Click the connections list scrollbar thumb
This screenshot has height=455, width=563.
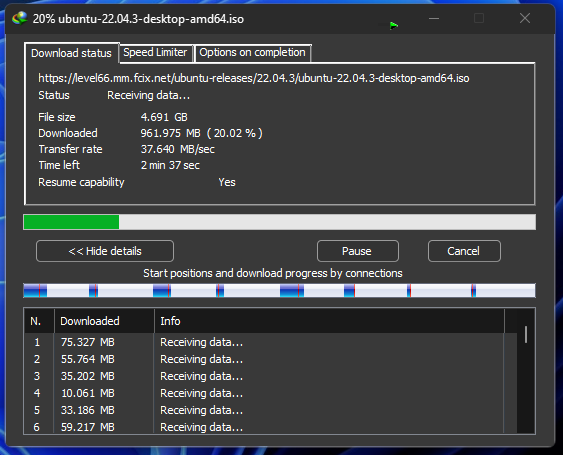(526, 334)
